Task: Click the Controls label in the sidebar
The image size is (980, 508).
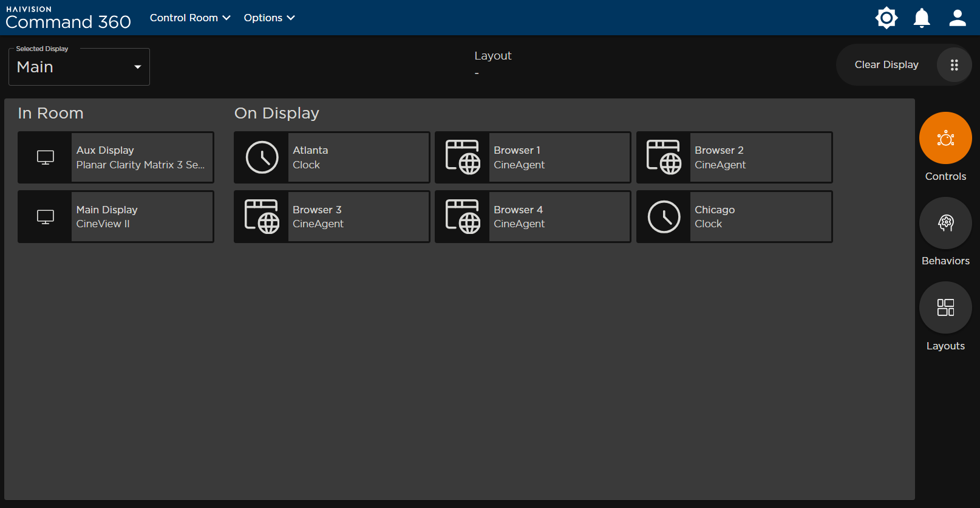Action: pos(945,176)
